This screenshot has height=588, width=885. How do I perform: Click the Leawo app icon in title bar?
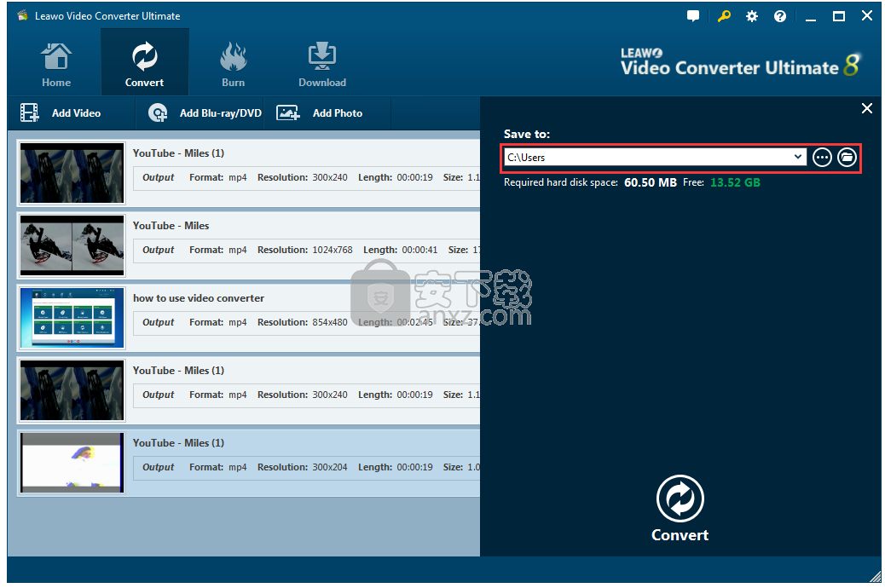click(x=22, y=16)
